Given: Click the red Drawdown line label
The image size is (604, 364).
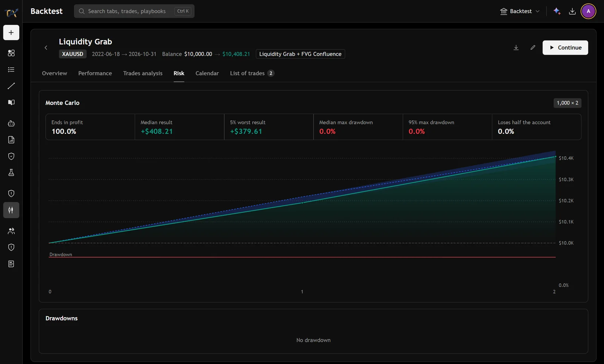Looking at the screenshot, I should click(60, 255).
